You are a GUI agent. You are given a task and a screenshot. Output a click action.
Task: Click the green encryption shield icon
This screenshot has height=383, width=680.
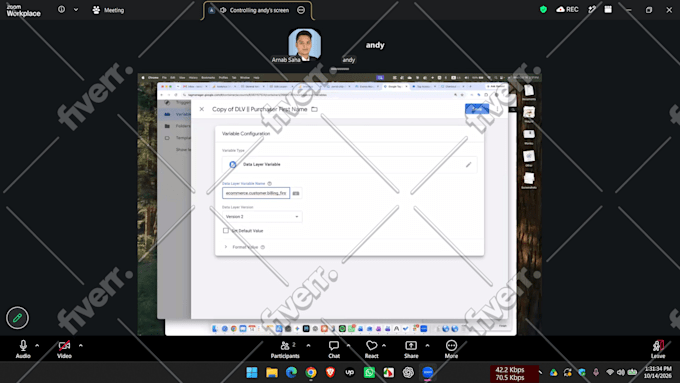pos(543,10)
